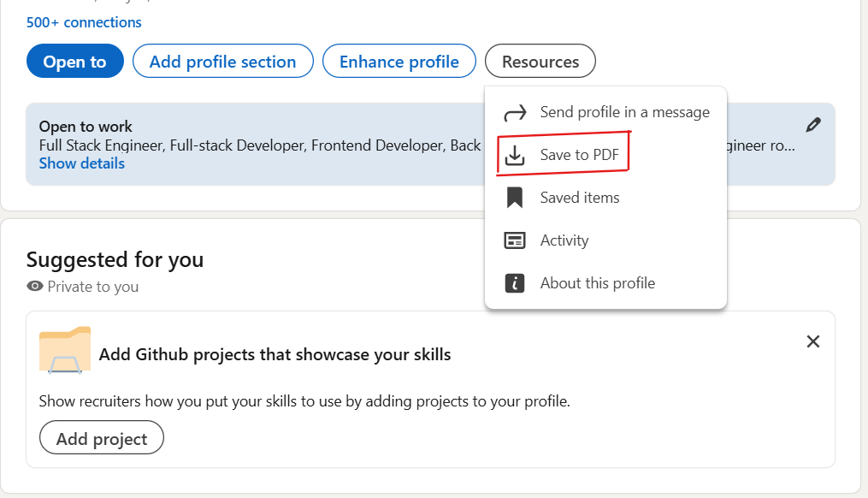Open the Resources dropdown
Image resolution: width=868 pixels, height=498 pixels.
click(x=540, y=61)
